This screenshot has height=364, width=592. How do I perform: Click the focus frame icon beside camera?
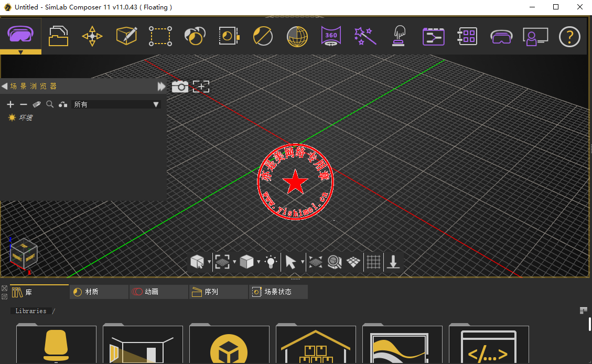(x=201, y=87)
